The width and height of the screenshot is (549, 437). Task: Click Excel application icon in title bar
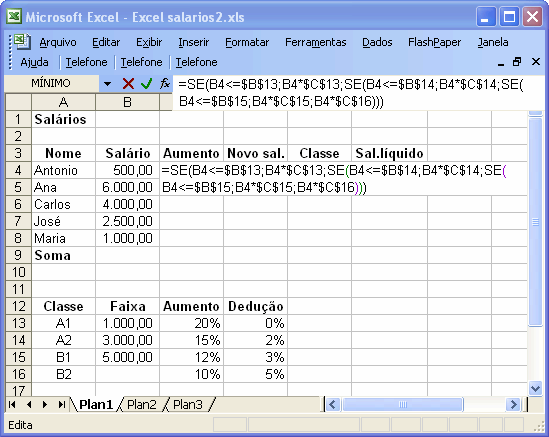[x=14, y=16]
